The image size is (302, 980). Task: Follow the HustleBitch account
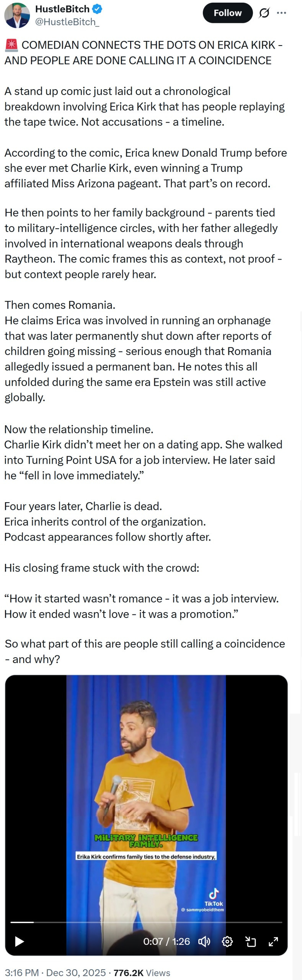tap(227, 13)
